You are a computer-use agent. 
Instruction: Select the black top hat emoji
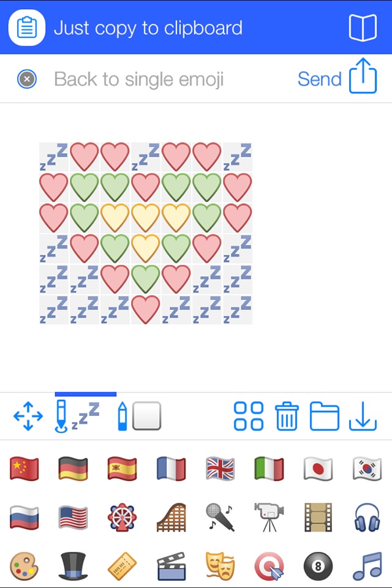pyautogui.click(x=73, y=566)
